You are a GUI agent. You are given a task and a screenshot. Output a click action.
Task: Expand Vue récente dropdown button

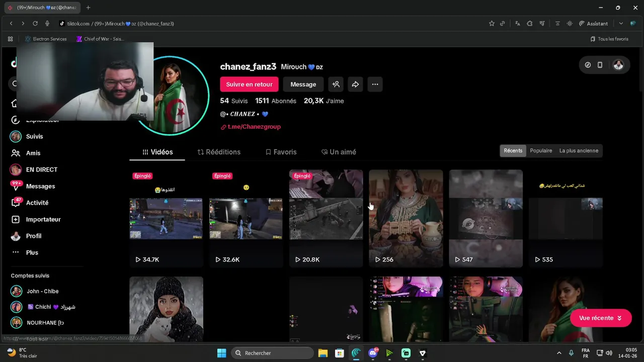tap(601, 318)
